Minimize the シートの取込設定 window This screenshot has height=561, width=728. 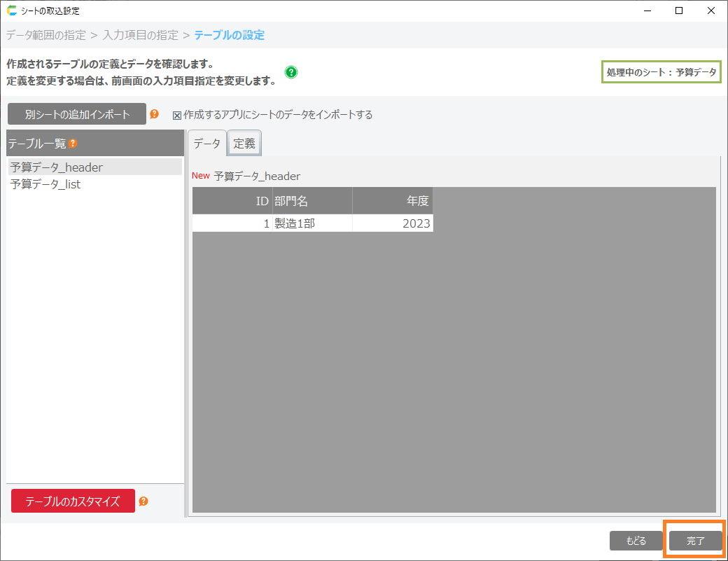tap(647, 11)
